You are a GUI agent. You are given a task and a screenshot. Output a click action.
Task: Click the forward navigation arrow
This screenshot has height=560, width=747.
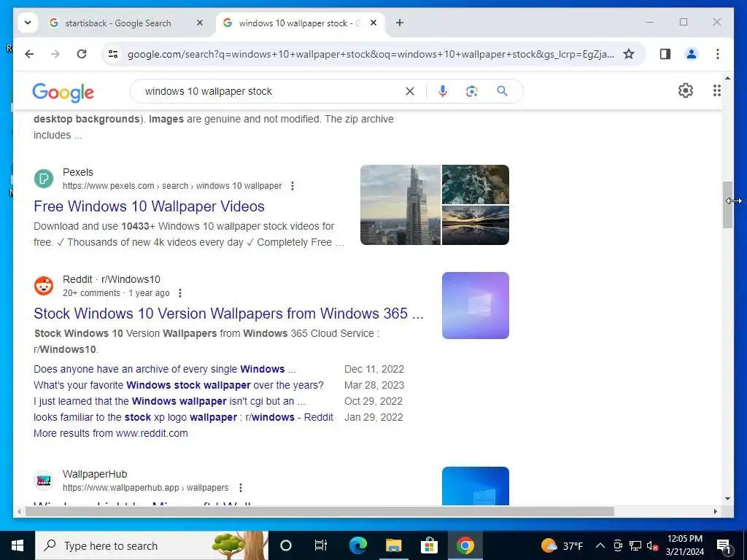pos(55,54)
